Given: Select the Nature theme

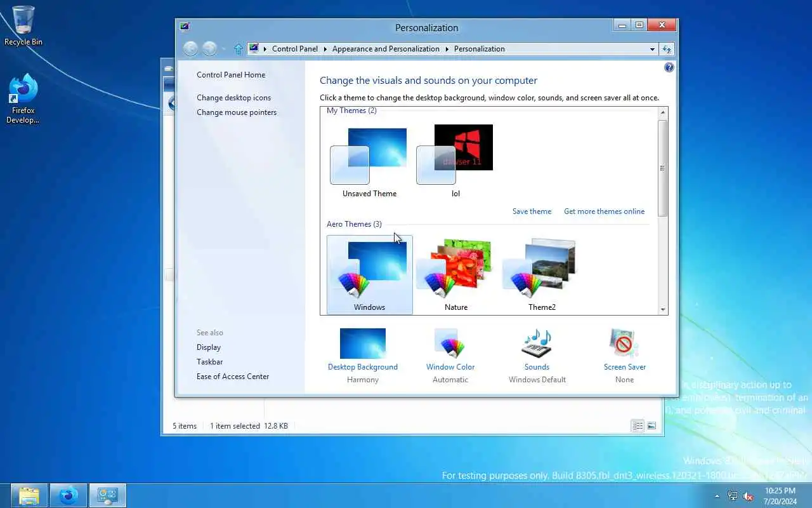Looking at the screenshot, I should (455, 275).
